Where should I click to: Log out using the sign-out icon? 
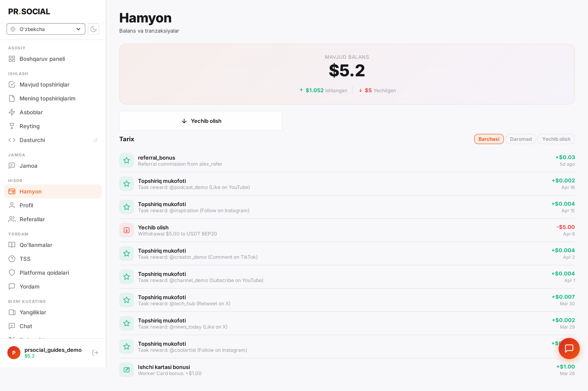95,353
